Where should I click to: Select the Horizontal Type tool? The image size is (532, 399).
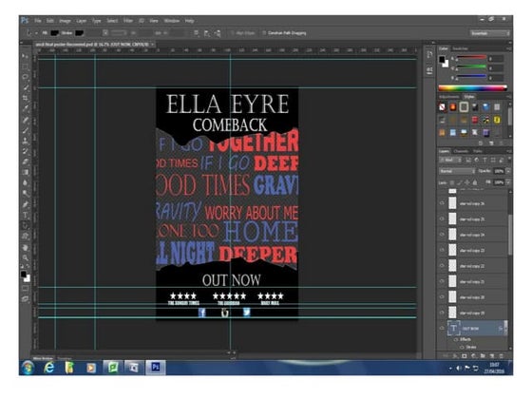(x=25, y=215)
